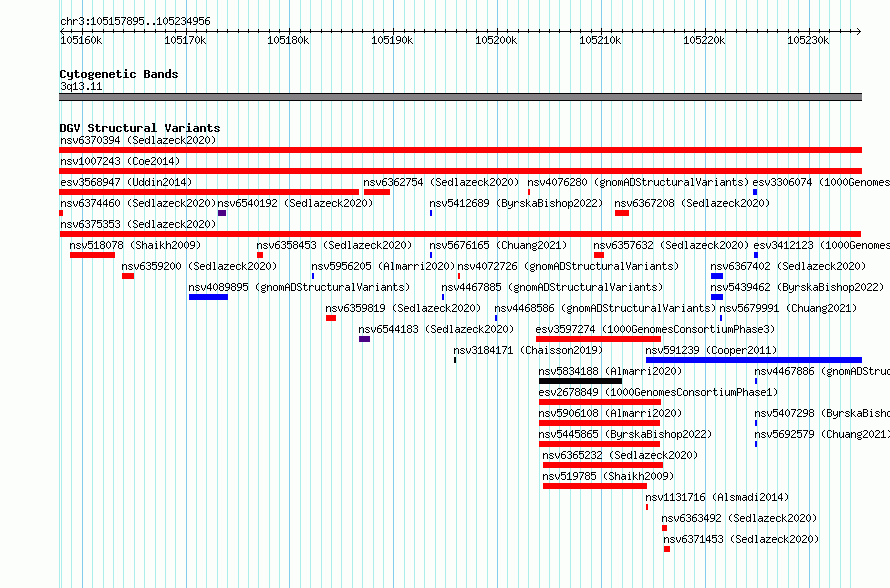890x588 pixels.
Task: Click the red nsv6359200 variant marker
Action: [x=128, y=276]
